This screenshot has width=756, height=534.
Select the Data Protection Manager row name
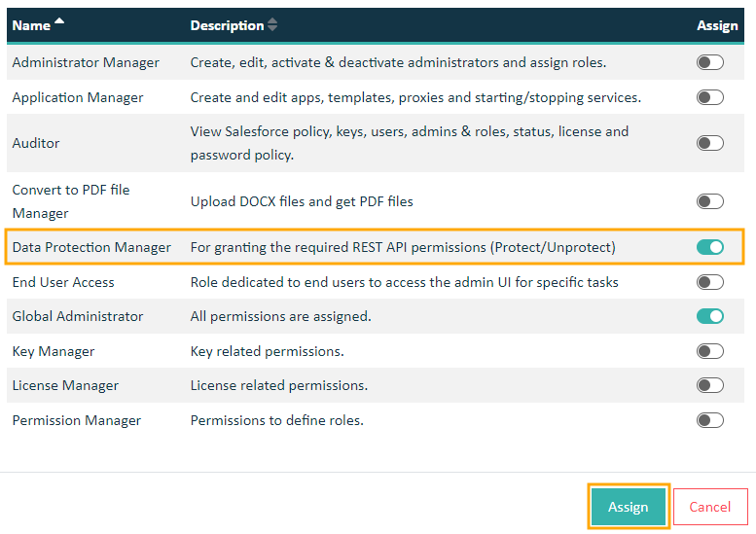pyautogui.click(x=91, y=247)
